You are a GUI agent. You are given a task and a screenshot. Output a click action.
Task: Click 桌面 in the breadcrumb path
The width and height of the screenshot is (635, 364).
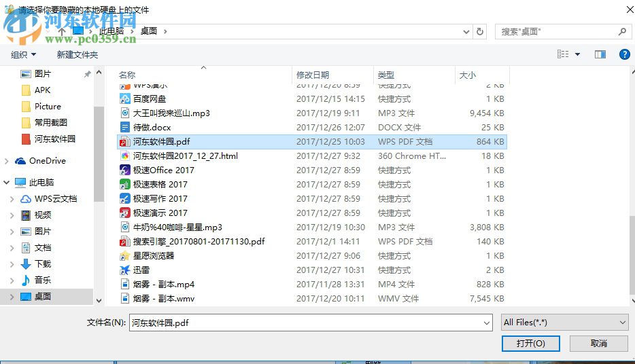click(149, 31)
